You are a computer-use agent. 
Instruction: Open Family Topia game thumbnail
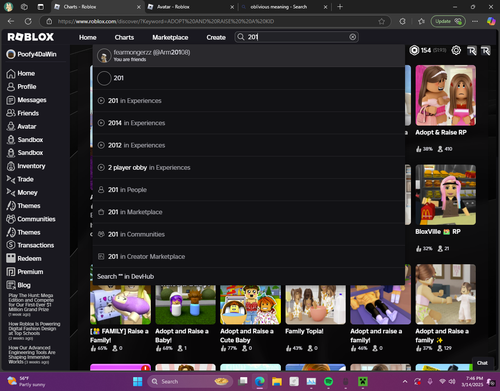pos(315,304)
